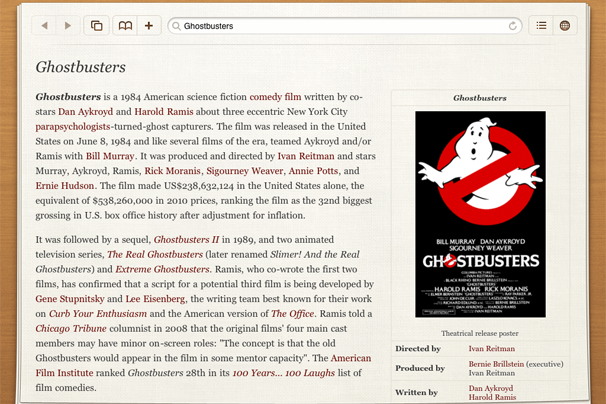
Task: Click the plus add button
Action: pyautogui.click(x=149, y=26)
